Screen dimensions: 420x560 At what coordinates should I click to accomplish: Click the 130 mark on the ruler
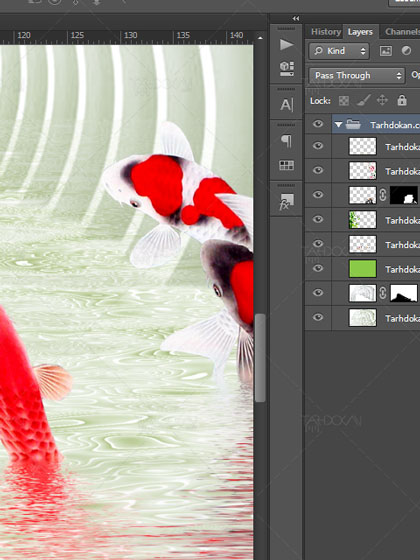pyautogui.click(x=130, y=35)
